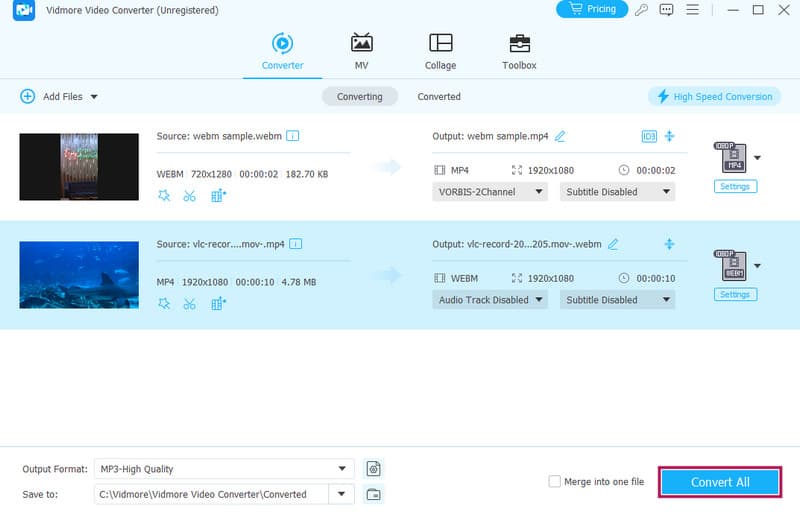Open the effects wand icon for webm sample
Screen dimensions: 800x512
pyautogui.click(x=164, y=196)
